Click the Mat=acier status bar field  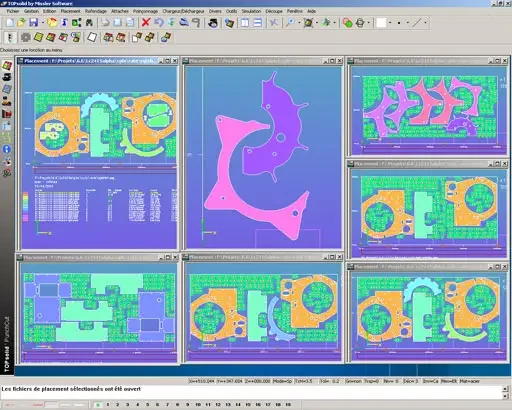[x=470, y=381]
